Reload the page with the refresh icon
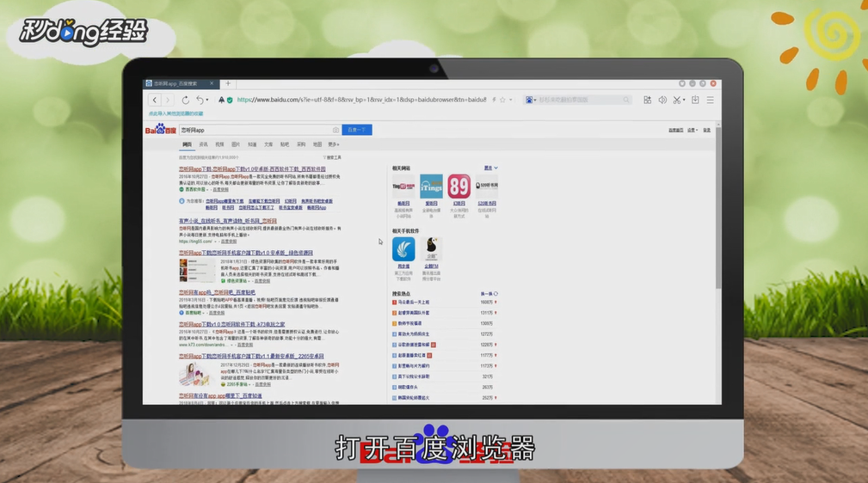 (186, 101)
